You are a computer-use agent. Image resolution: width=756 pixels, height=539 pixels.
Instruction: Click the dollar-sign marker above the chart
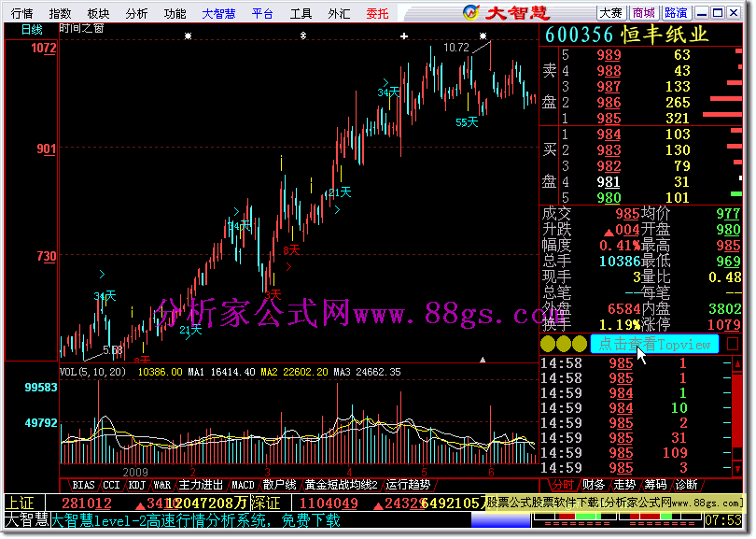302,36
